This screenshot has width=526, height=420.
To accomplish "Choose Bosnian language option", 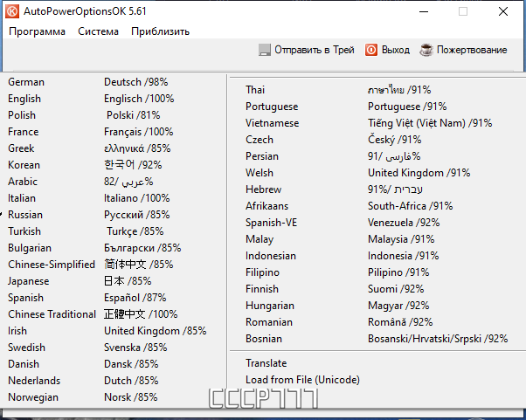I will pyautogui.click(x=377, y=339).
